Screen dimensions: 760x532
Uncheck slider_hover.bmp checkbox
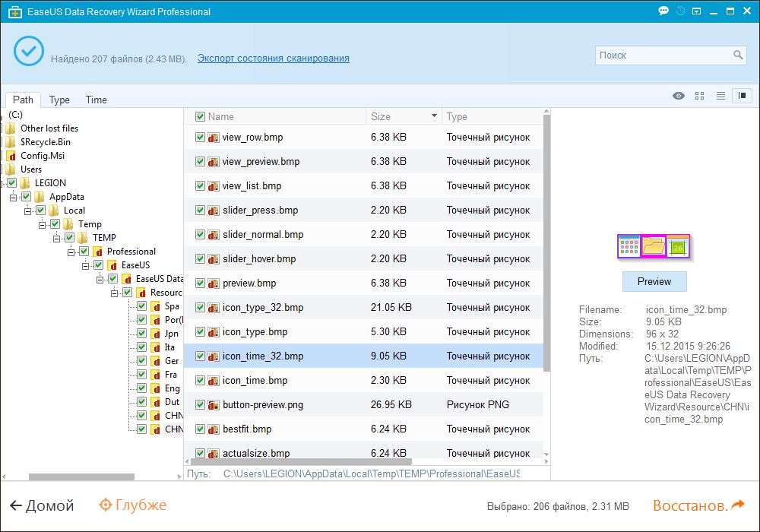click(x=200, y=258)
